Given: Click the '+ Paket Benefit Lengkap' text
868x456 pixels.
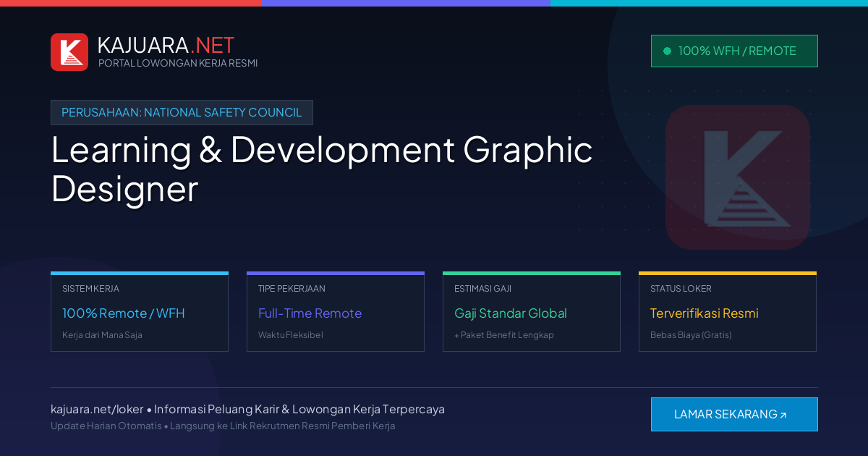Looking at the screenshot, I should tap(504, 335).
